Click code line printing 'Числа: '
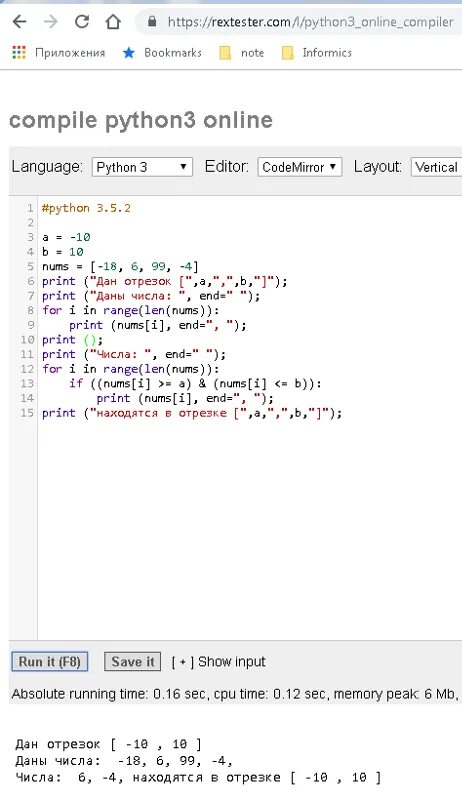Screen dimensions: 462x800 click(x=134, y=355)
